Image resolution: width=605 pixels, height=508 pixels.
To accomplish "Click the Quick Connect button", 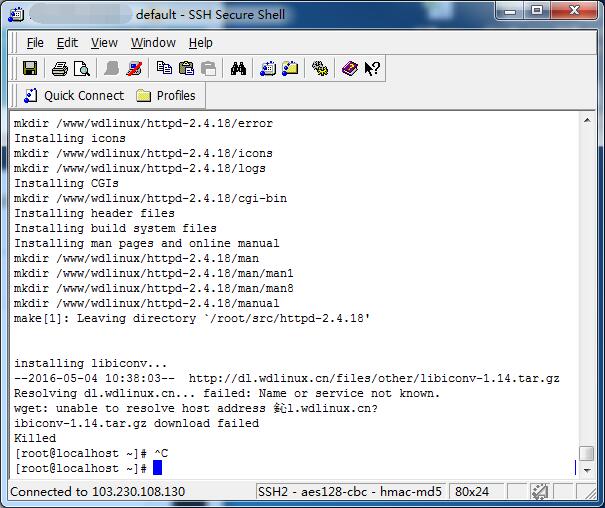I will pyautogui.click(x=74, y=96).
